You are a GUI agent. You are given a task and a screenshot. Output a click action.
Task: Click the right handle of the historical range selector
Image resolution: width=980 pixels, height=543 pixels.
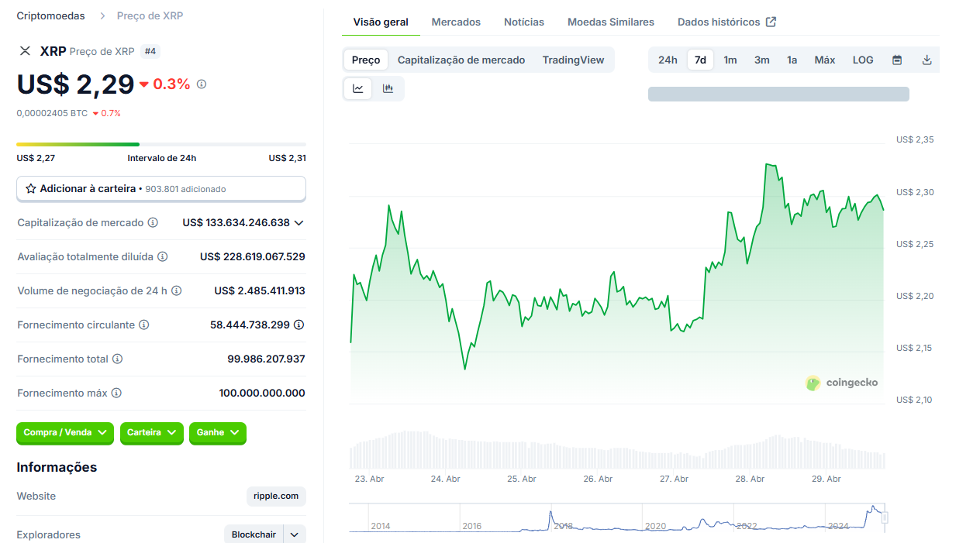click(x=885, y=517)
